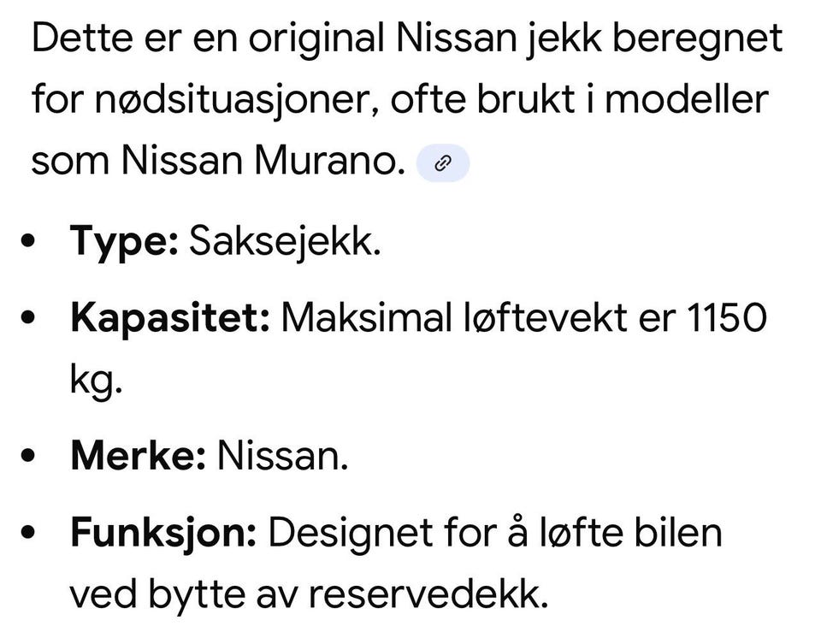Click "Nissan." next to Merke label
This screenshot has height=644, width=821.
coord(283,456)
